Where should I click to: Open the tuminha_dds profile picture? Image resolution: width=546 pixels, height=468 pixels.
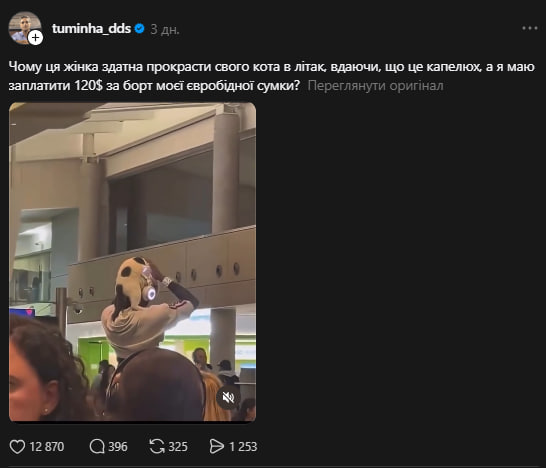(x=25, y=28)
